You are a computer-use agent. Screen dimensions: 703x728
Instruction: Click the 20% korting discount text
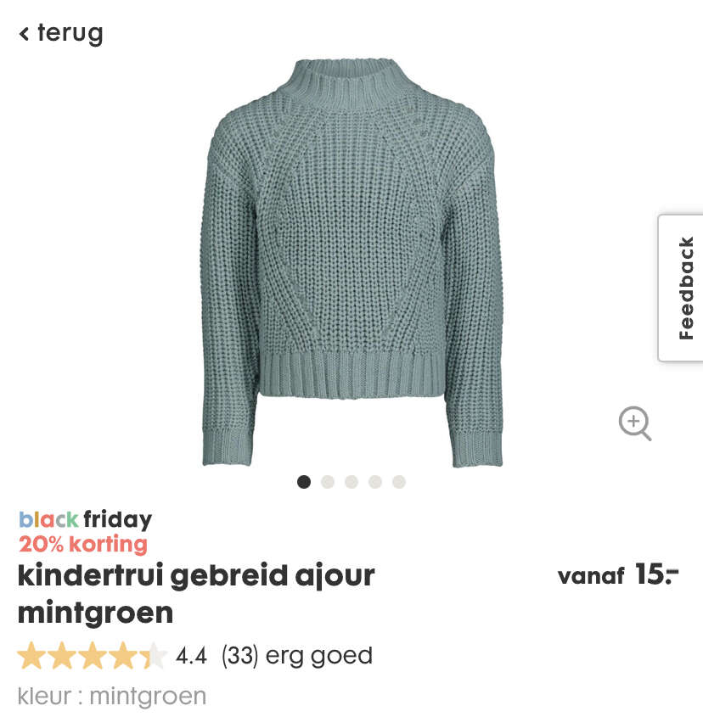coord(83,544)
